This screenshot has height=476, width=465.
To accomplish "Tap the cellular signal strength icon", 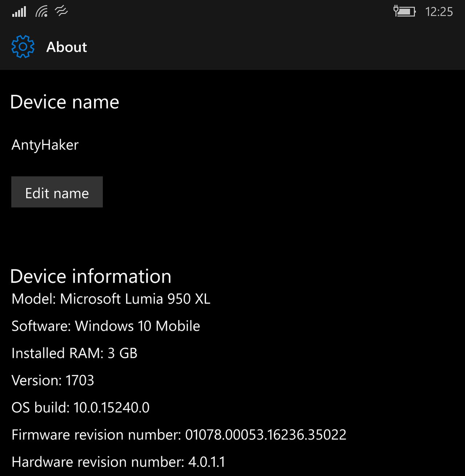I will [x=19, y=12].
